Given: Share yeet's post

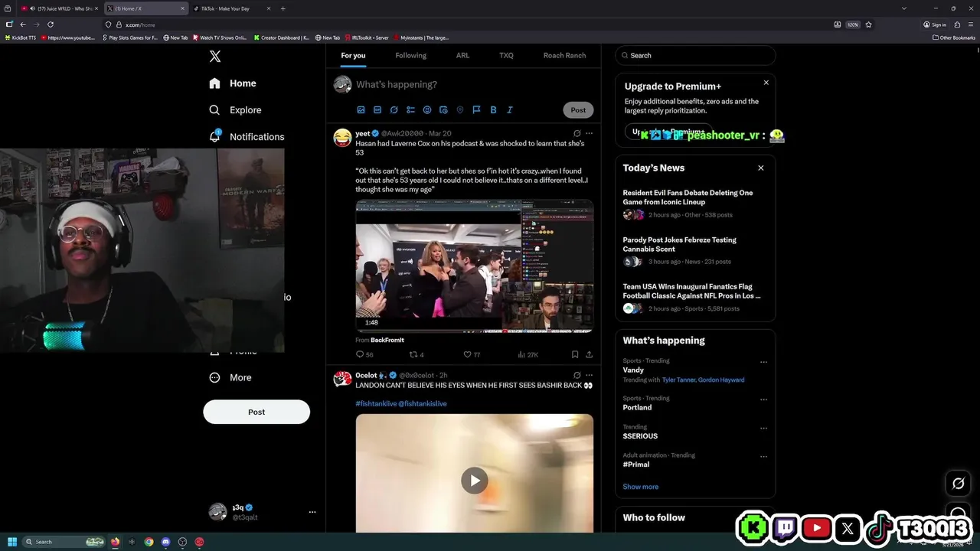Looking at the screenshot, I should coord(589,354).
